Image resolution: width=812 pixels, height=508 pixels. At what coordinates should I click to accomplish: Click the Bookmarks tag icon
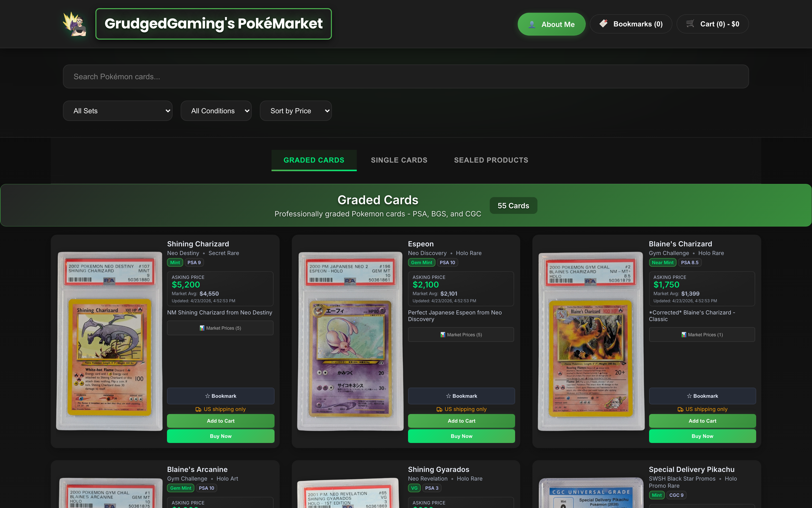pos(604,24)
